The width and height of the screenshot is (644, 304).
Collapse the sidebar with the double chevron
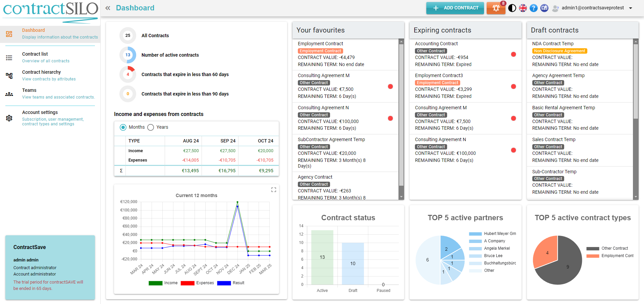pyautogui.click(x=108, y=8)
